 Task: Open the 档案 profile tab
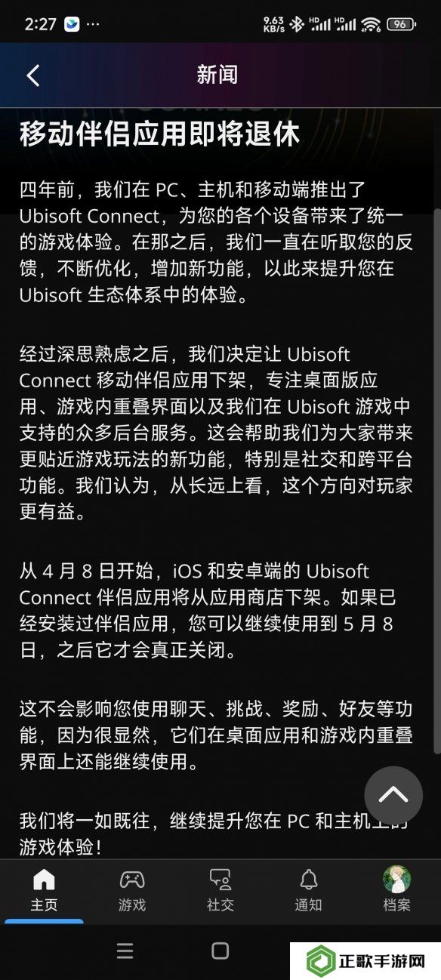click(396, 891)
